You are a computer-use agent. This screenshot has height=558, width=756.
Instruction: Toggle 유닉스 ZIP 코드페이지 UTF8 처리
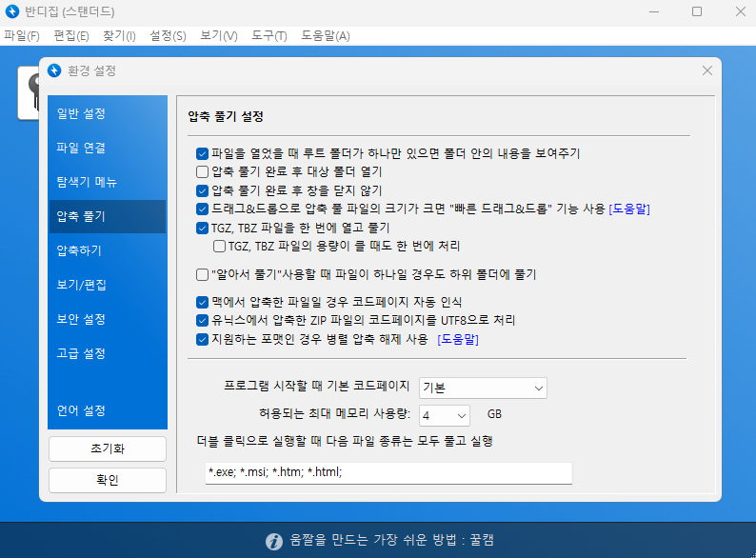click(202, 320)
